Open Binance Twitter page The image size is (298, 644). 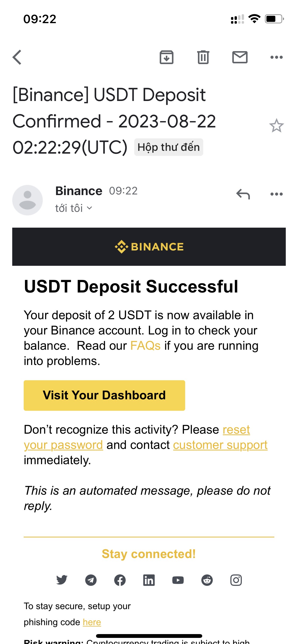[x=62, y=580]
